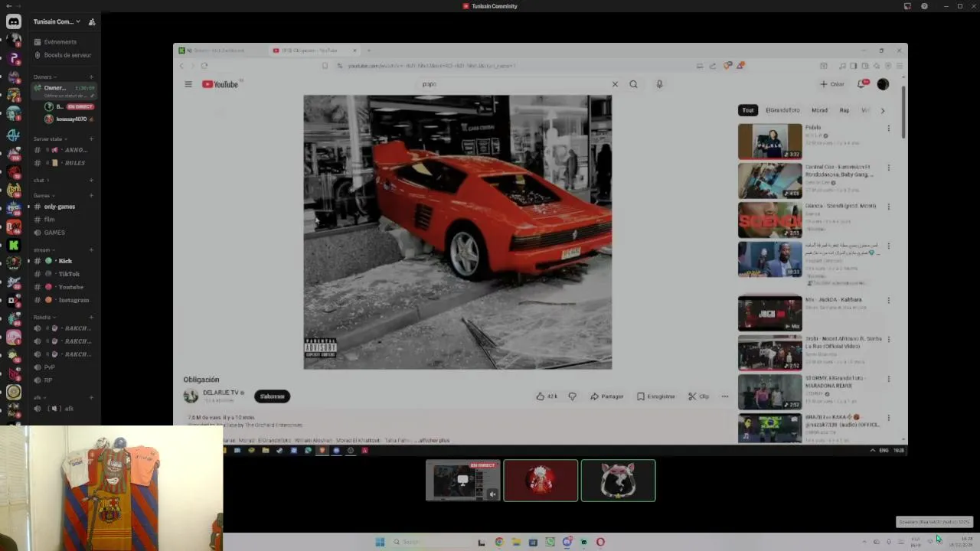
Task: Open the Windows Start menu
Action: 380,542
